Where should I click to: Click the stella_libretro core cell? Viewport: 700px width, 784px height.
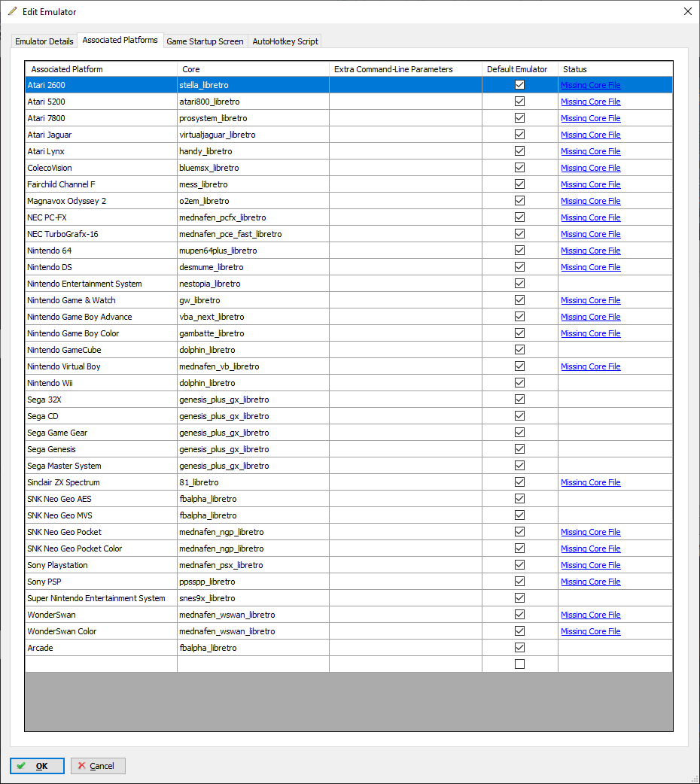253,85
